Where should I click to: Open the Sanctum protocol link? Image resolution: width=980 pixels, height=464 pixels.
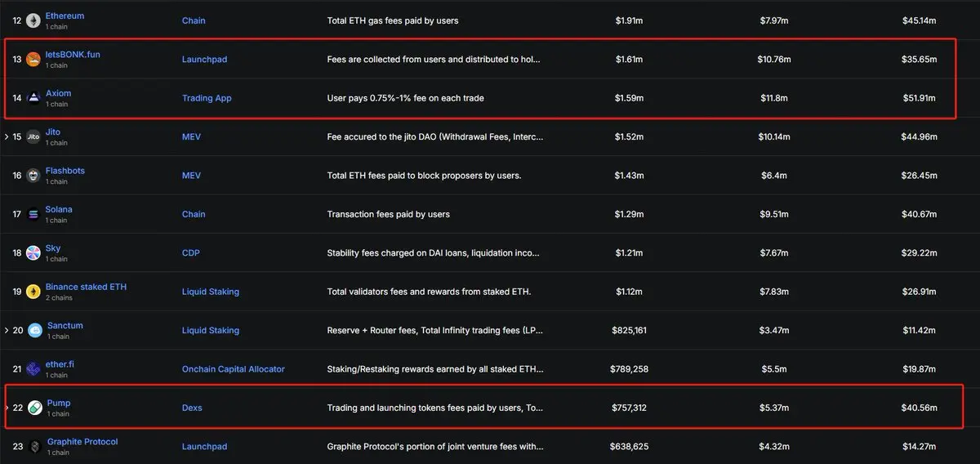pyautogui.click(x=65, y=325)
